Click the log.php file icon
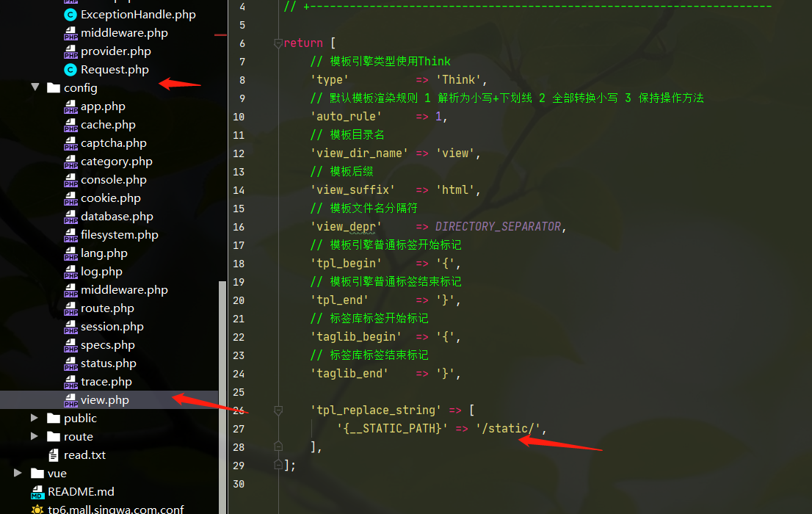The height and width of the screenshot is (514, 812). [70, 272]
